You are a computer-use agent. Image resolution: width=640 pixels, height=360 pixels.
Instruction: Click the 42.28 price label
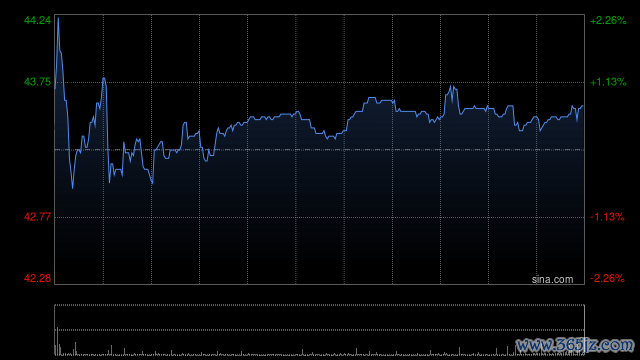pos(38,278)
